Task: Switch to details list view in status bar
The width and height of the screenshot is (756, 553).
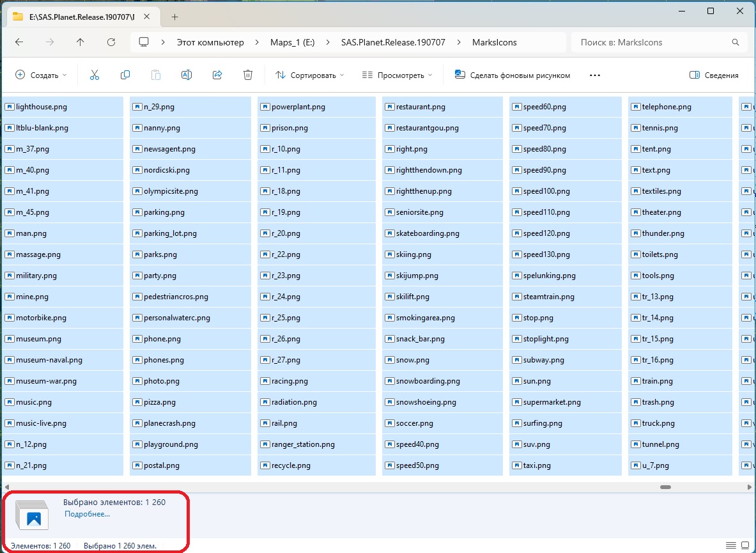Action: 731,545
